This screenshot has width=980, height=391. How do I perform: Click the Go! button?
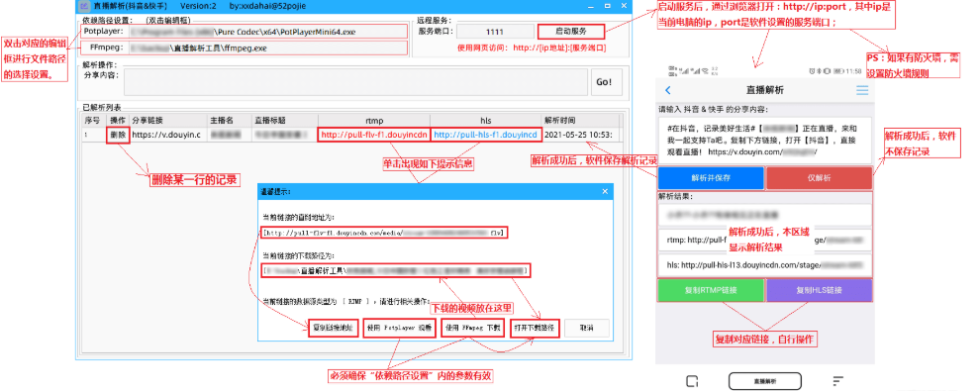606,82
